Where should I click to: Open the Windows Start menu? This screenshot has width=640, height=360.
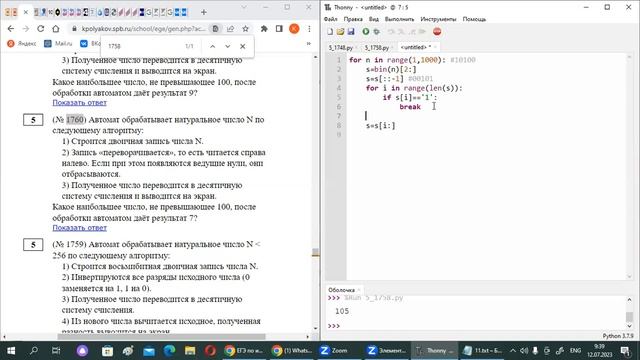pos(11,350)
